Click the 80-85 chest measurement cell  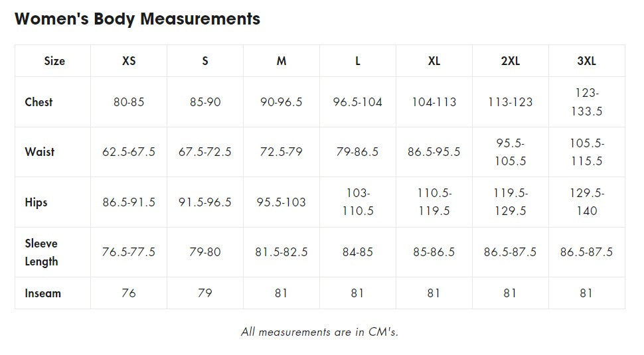(129, 102)
